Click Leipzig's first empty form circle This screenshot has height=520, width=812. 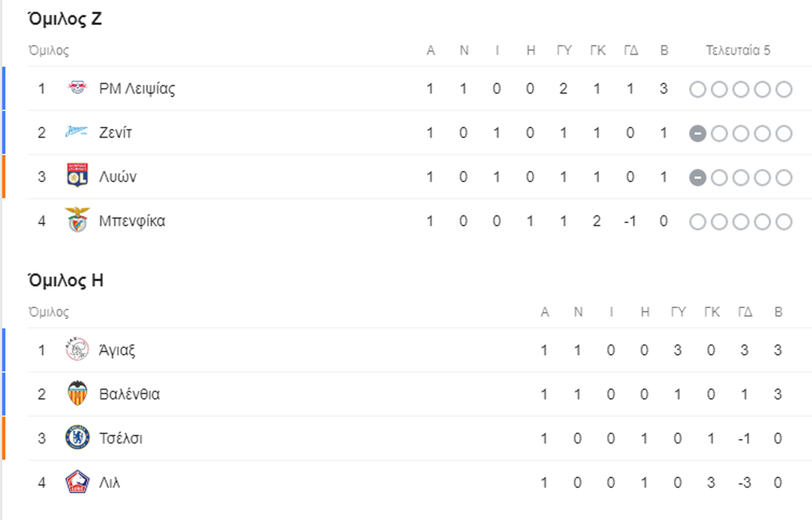(x=697, y=90)
